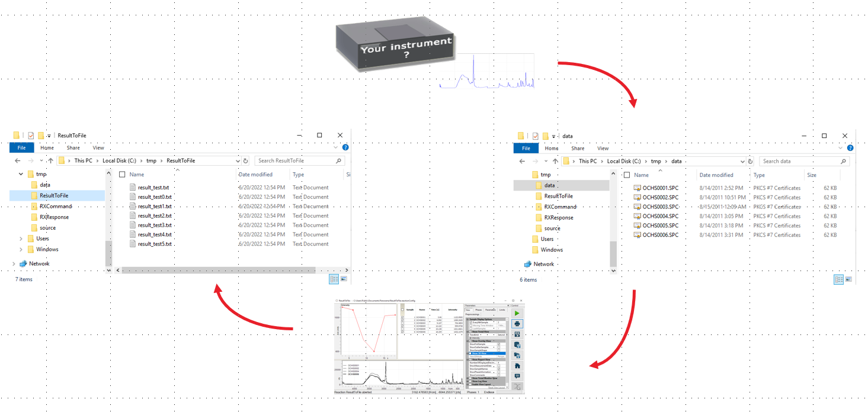Open the Share tab in ResultToFile window
This screenshot has width=868, height=412.
click(73, 148)
